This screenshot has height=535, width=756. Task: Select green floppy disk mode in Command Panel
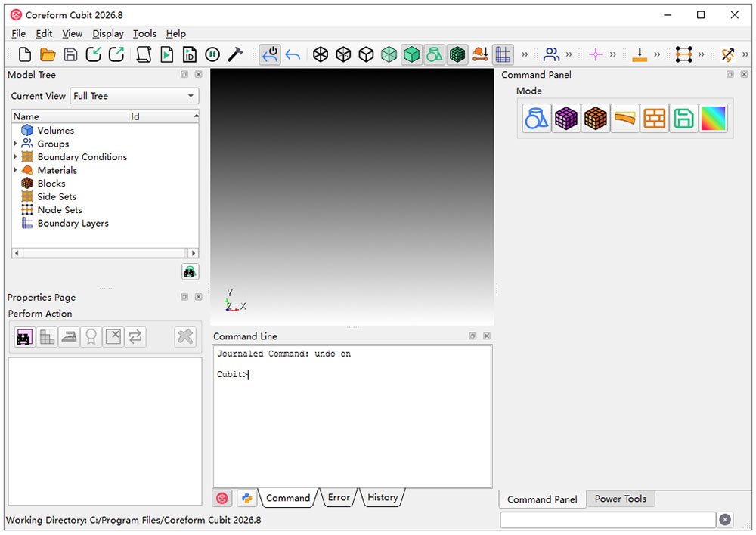tap(683, 118)
